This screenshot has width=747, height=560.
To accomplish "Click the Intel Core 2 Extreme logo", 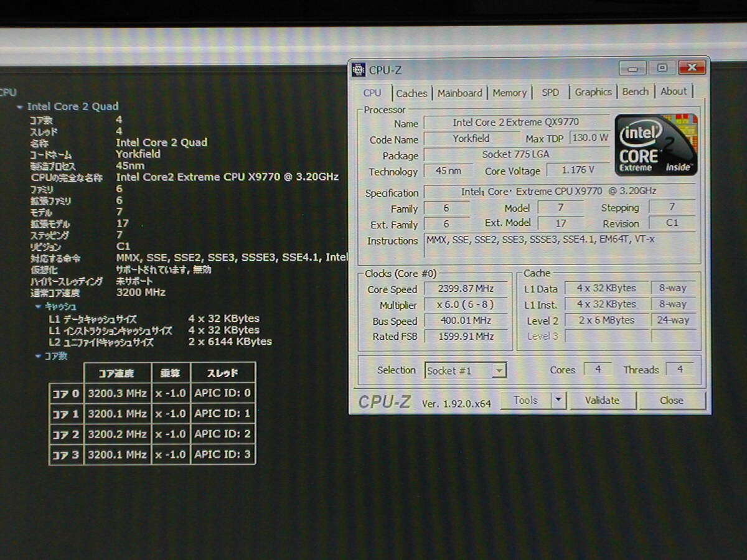I will click(x=656, y=144).
